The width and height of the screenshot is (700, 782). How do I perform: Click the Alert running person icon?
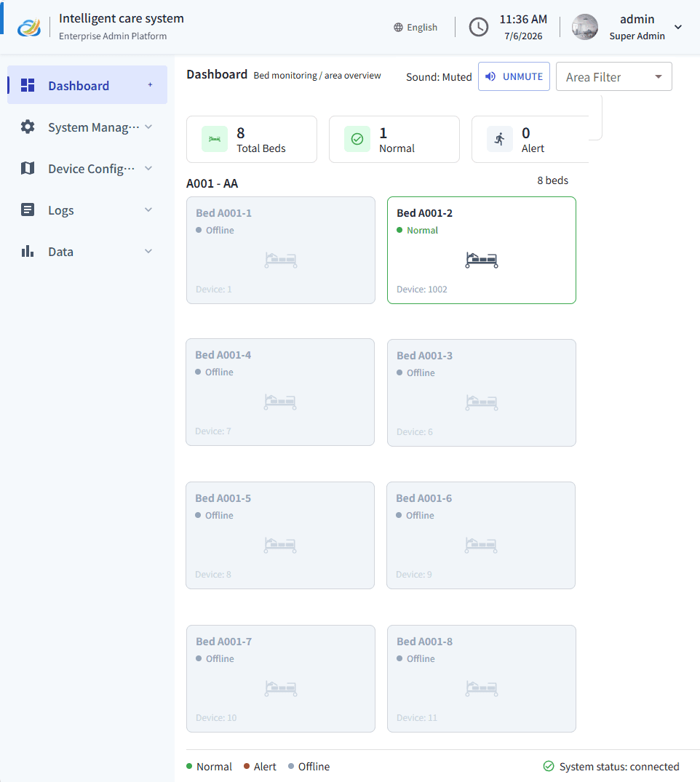tap(500, 139)
